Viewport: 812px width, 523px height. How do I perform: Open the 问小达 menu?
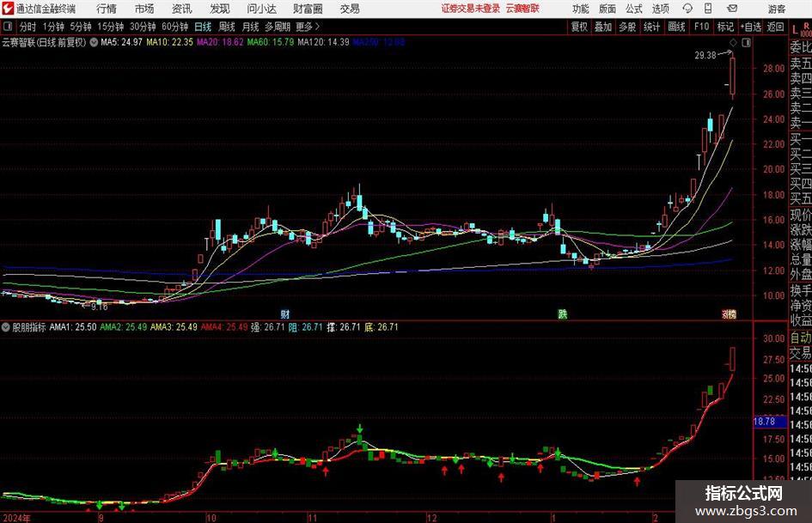click(x=261, y=9)
